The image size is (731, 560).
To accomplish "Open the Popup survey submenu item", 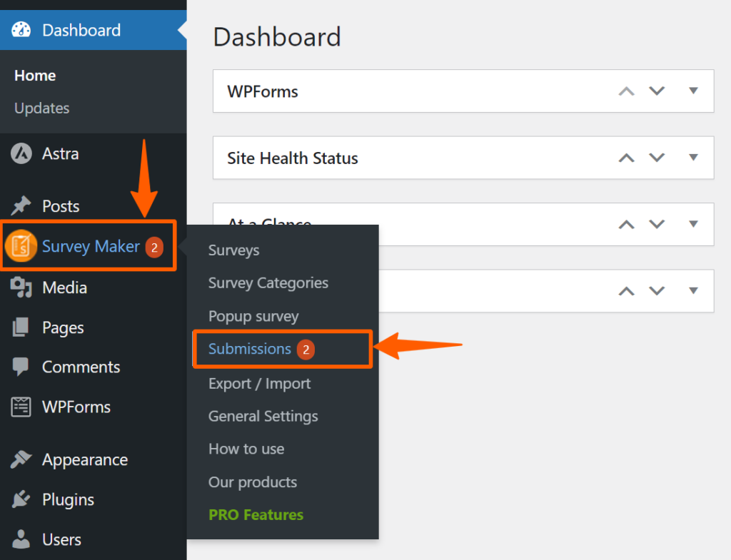I will (253, 316).
